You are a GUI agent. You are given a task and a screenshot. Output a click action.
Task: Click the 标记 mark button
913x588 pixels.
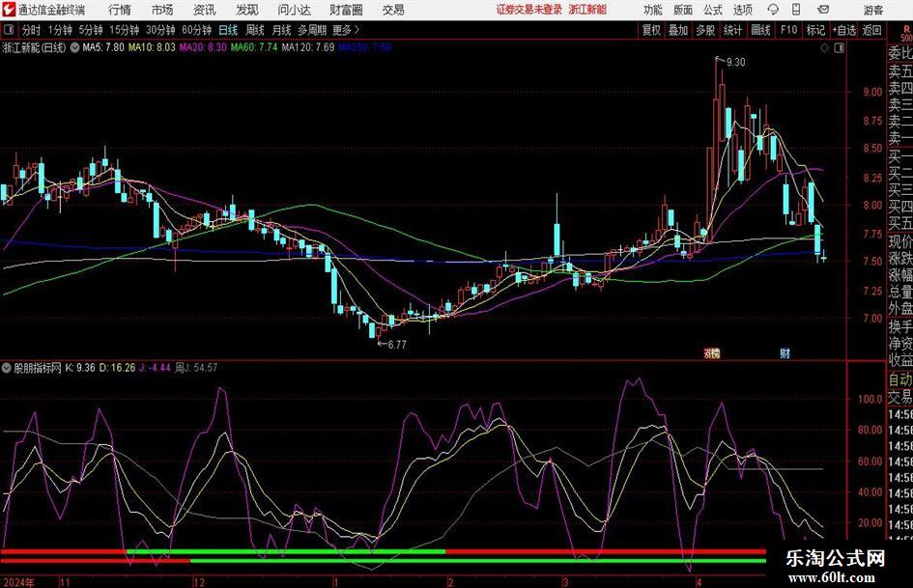[815, 30]
